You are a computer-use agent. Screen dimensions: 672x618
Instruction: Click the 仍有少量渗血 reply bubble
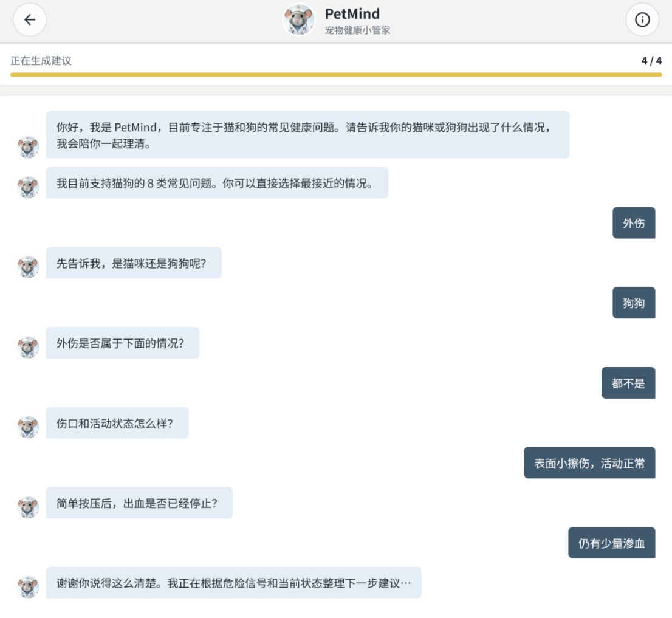(x=612, y=543)
